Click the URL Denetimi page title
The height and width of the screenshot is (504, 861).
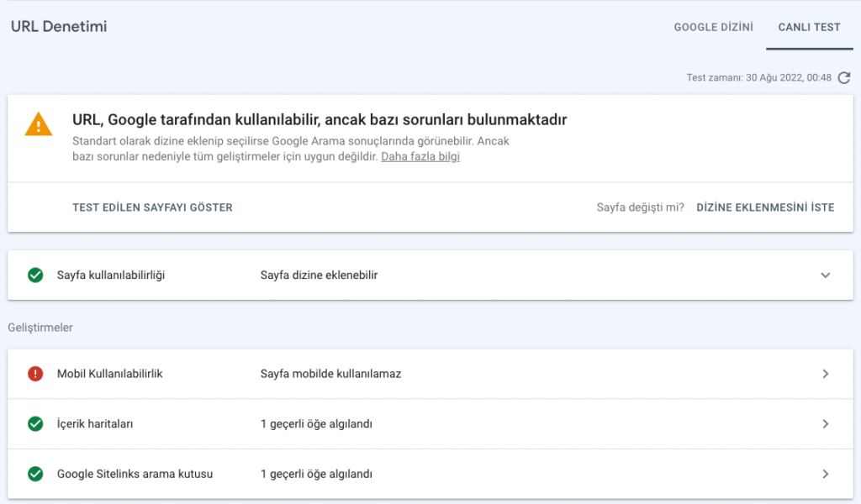coord(58,26)
